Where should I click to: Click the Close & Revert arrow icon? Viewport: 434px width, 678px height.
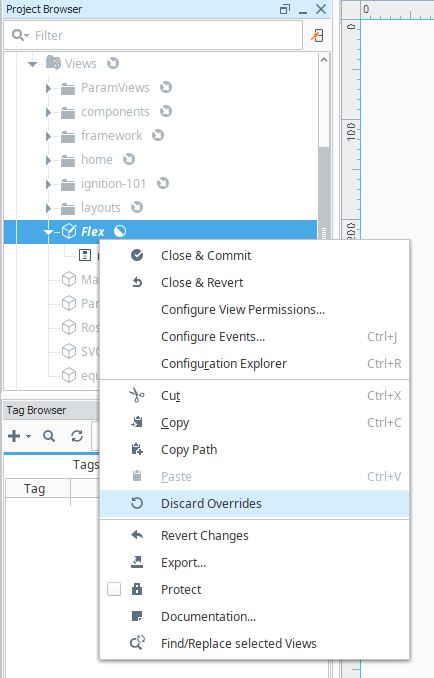[x=137, y=283]
